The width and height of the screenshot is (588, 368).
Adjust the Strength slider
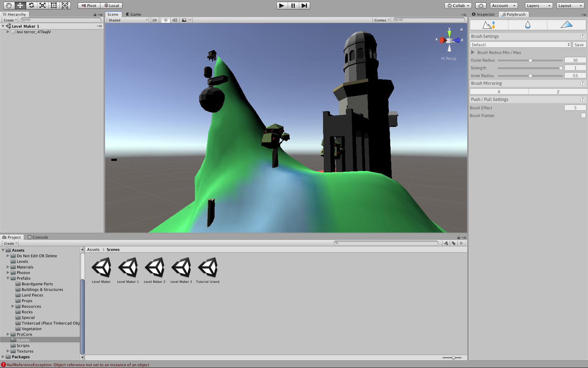tap(530, 68)
